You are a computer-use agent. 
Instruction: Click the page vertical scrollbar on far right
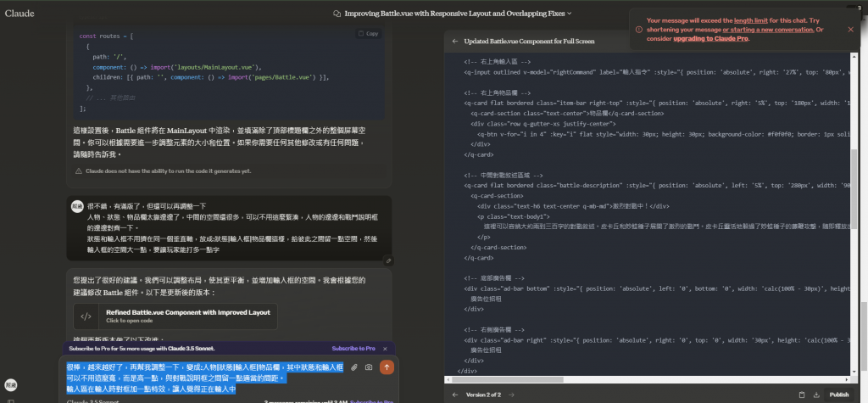pos(862,336)
